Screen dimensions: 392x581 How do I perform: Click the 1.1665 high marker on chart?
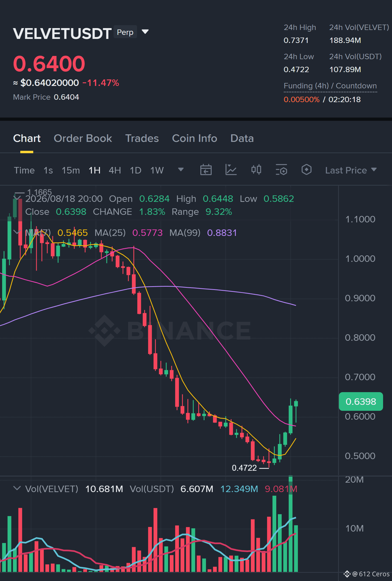click(x=39, y=192)
